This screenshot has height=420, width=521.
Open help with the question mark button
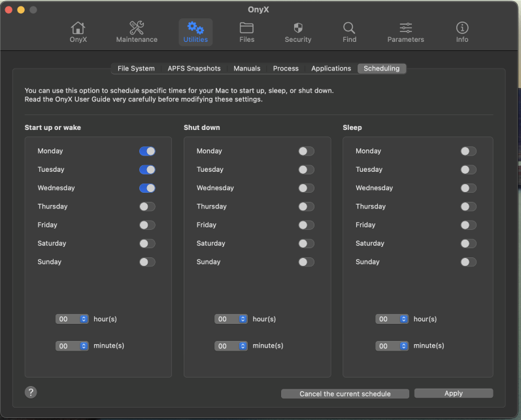point(31,392)
